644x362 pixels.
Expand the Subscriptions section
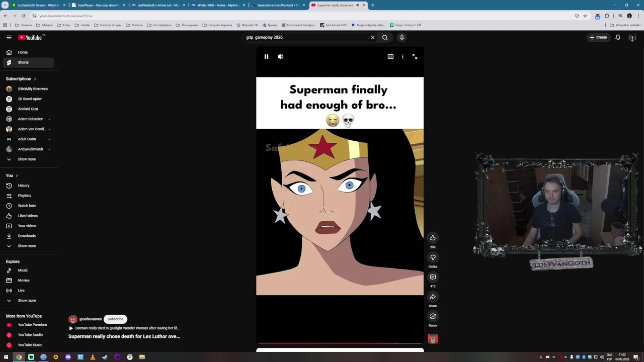21,79
